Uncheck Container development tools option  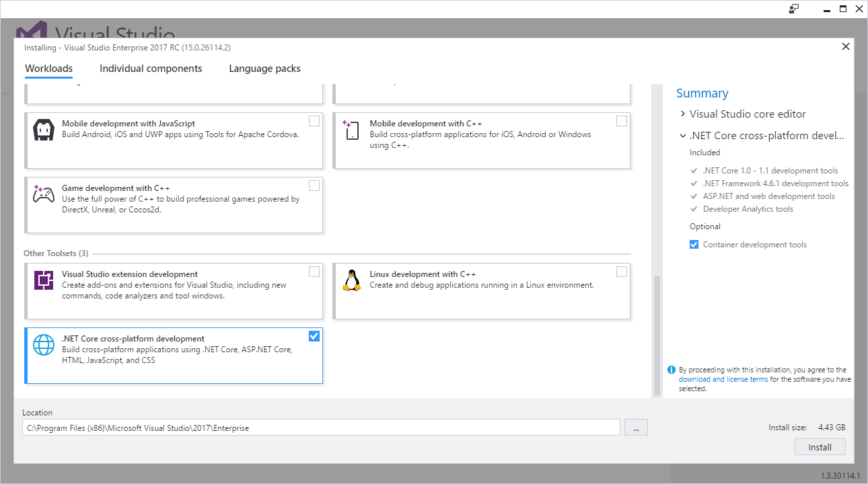pos(694,245)
